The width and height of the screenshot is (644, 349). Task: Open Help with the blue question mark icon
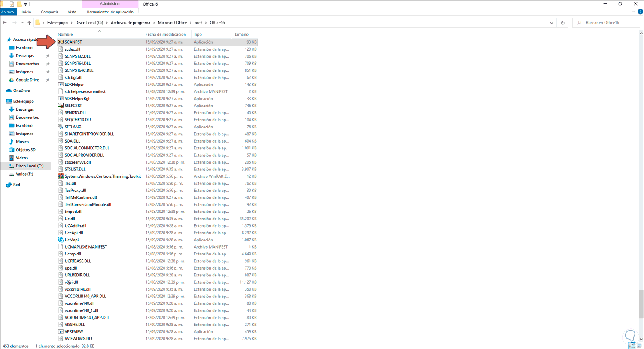pos(640,12)
